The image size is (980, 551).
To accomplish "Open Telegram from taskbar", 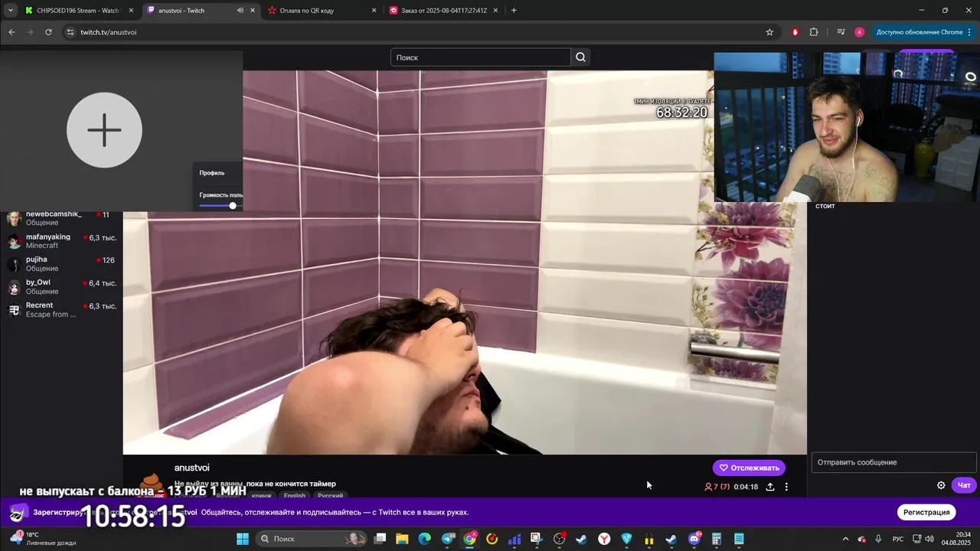I will coord(447,539).
